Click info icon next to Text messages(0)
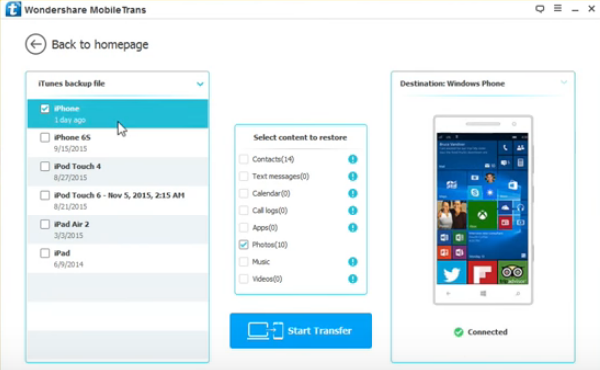The width and height of the screenshot is (600, 370). [352, 176]
